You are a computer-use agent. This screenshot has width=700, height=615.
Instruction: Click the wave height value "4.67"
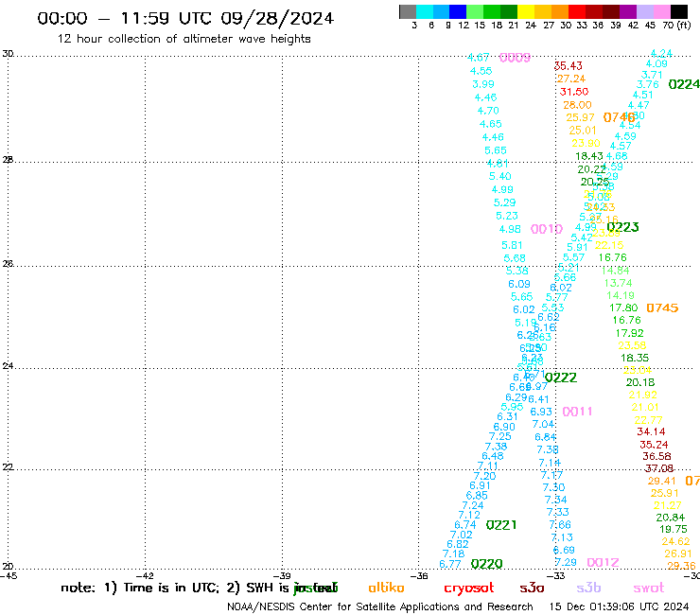tap(478, 58)
